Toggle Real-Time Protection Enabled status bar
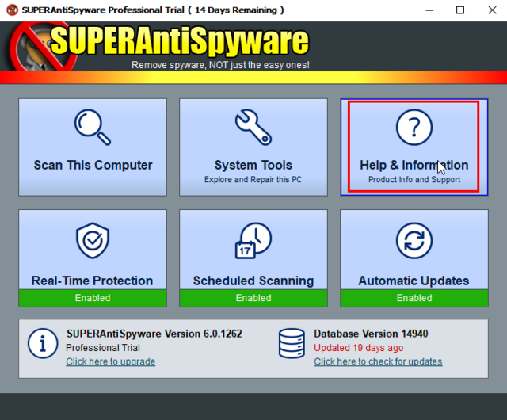 click(93, 298)
